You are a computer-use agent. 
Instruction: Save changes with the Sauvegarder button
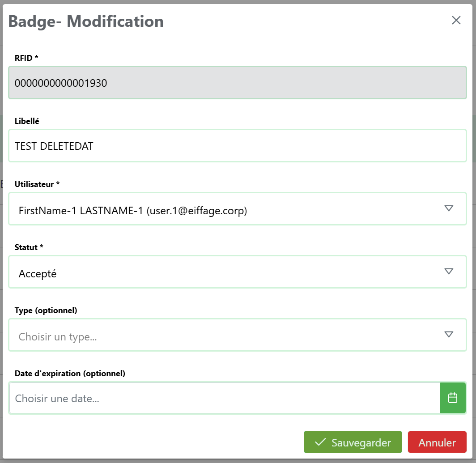(x=353, y=442)
